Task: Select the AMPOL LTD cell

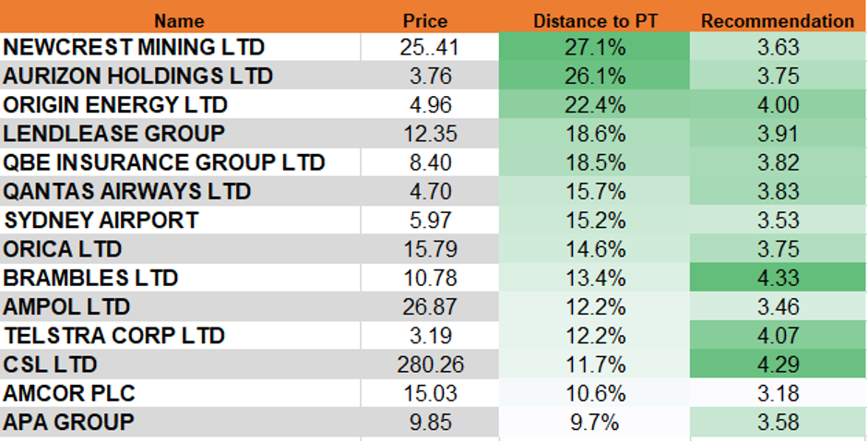Action: [x=180, y=305]
